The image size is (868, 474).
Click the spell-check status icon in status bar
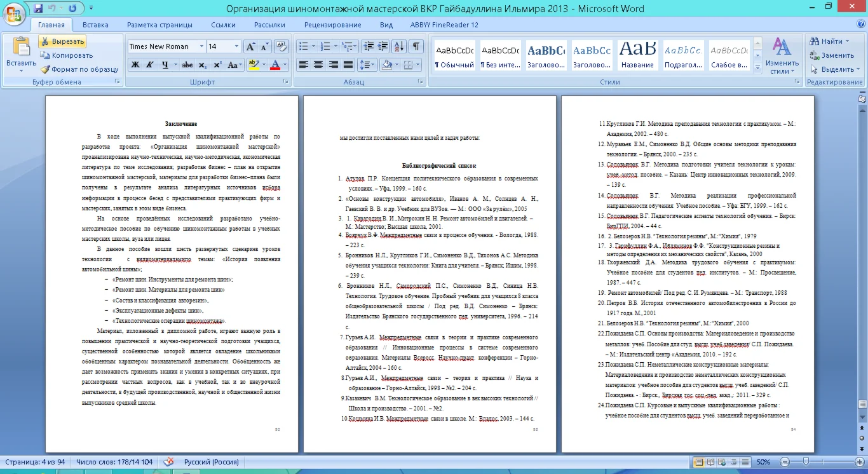tap(169, 462)
